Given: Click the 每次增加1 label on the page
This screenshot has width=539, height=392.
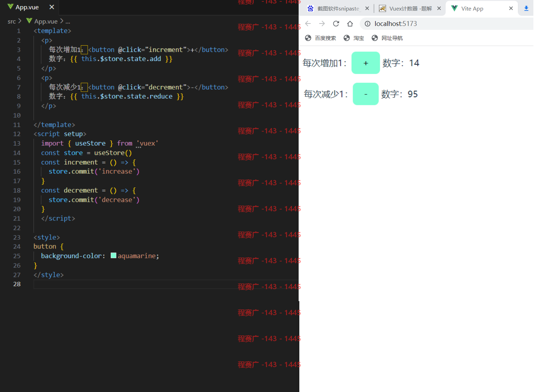Looking at the screenshot, I should (x=325, y=63).
